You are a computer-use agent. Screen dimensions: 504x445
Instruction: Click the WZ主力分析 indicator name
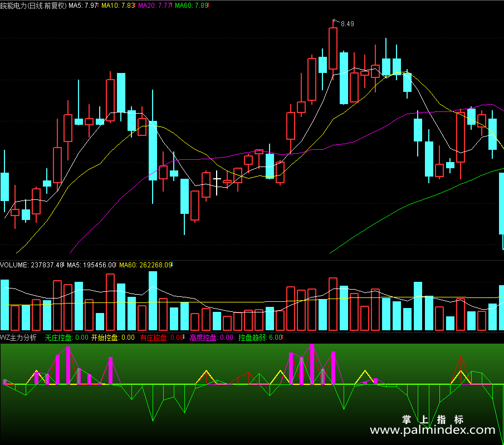(x=18, y=338)
